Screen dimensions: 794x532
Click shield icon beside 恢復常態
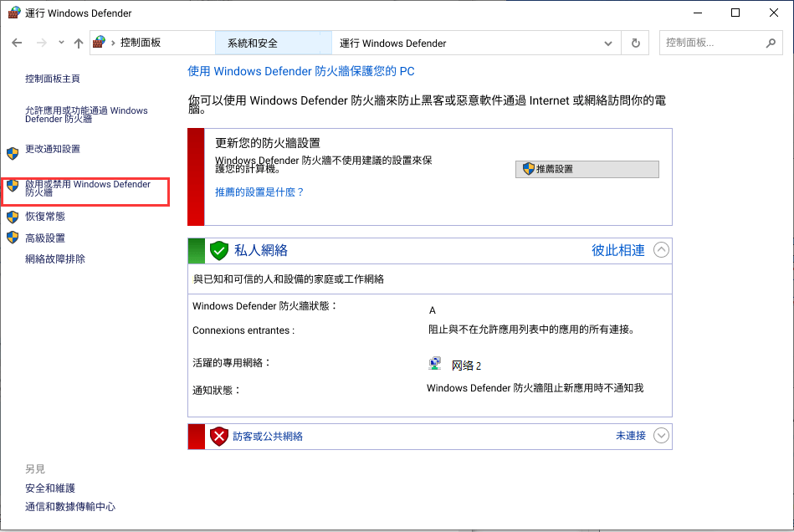(x=13, y=217)
